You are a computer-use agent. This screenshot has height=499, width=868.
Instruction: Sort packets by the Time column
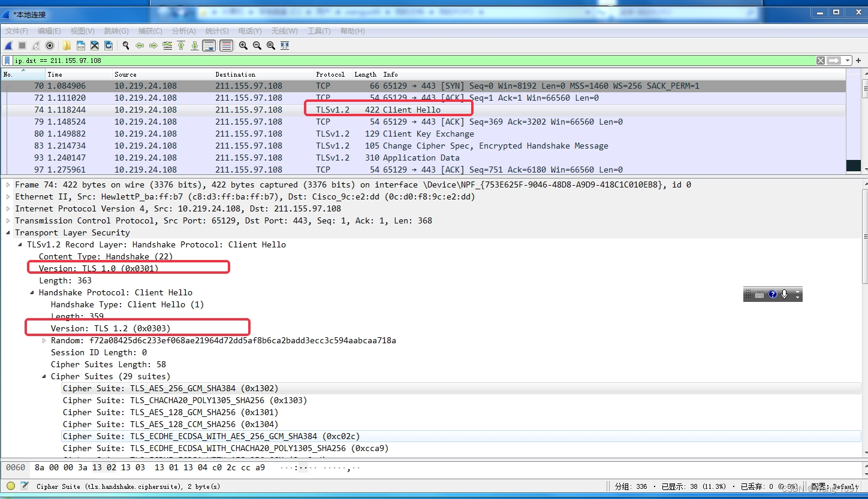pos(79,74)
